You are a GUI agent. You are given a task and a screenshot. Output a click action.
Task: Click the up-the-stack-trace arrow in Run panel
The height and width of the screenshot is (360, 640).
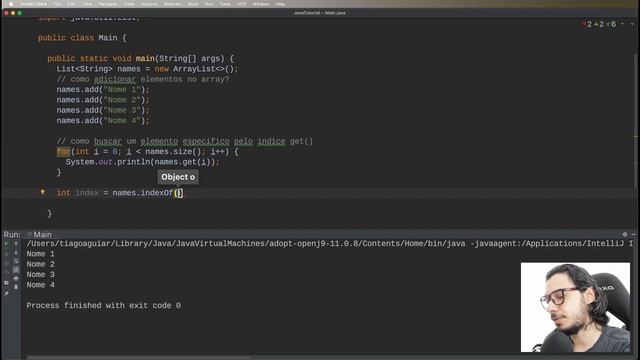point(16,244)
